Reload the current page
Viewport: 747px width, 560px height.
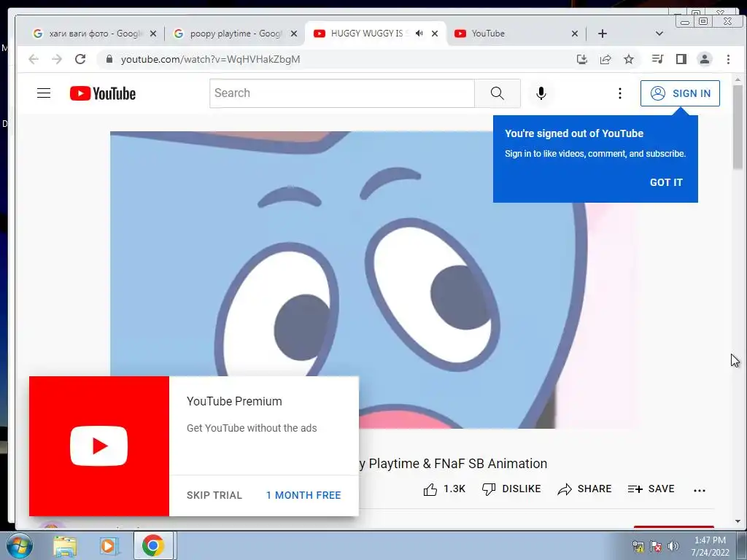point(80,59)
